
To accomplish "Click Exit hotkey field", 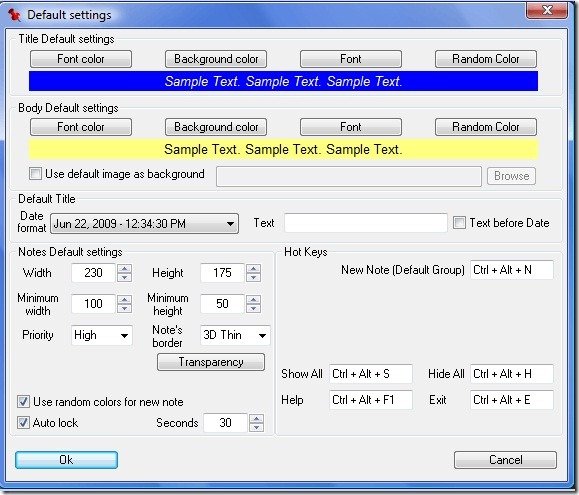I will pyautogui.click(x=512, y=400).
